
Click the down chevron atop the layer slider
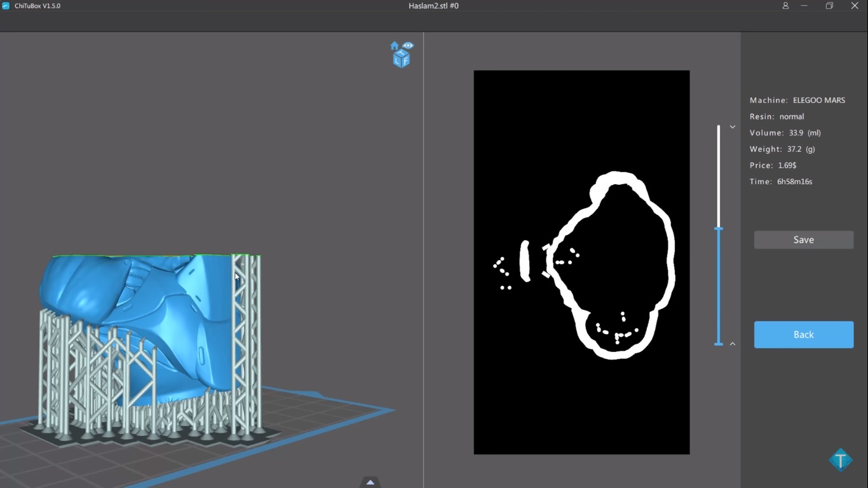click(733, 127)
